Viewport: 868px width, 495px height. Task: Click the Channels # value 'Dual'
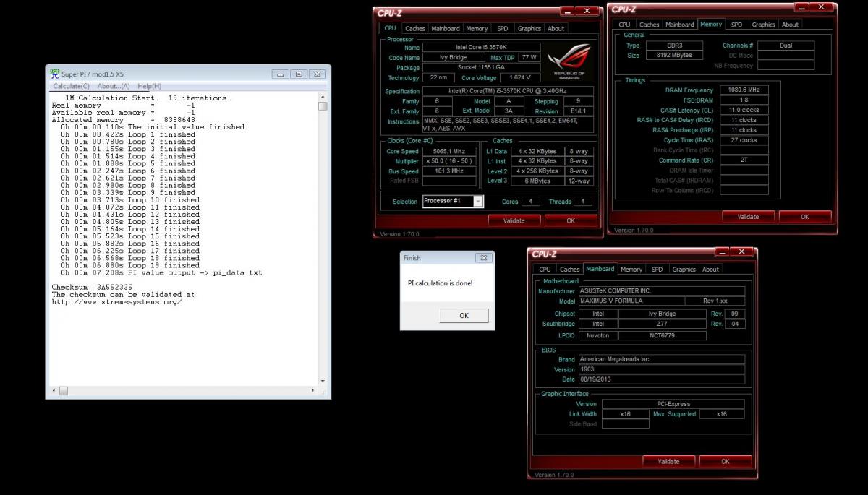786,46
